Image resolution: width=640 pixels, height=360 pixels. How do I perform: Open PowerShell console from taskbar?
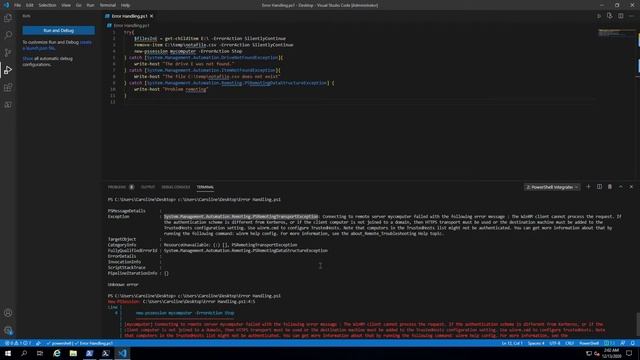coord(106,353)
